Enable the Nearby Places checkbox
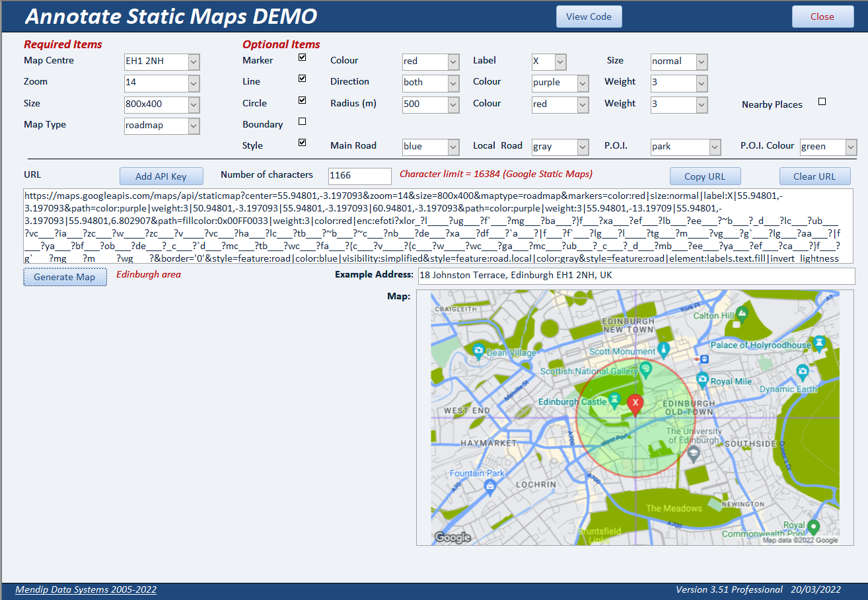The height and width of the screenshot is (600, 868). pos(822,102)
